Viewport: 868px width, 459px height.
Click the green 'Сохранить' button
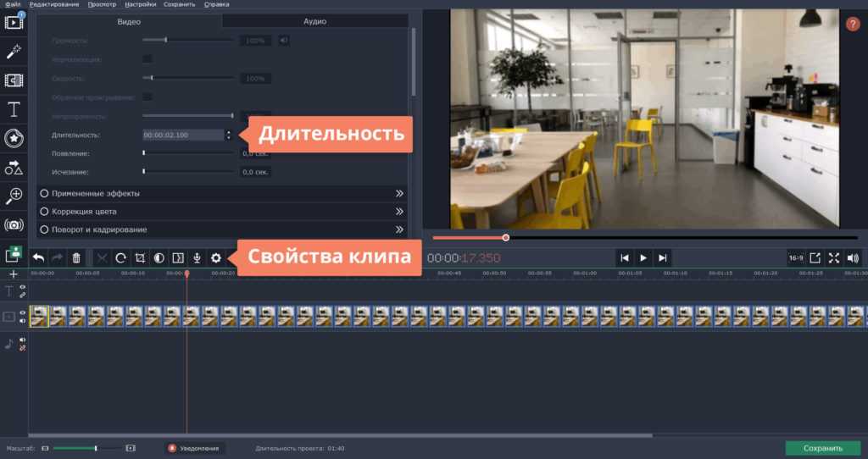tap(822, 448)
